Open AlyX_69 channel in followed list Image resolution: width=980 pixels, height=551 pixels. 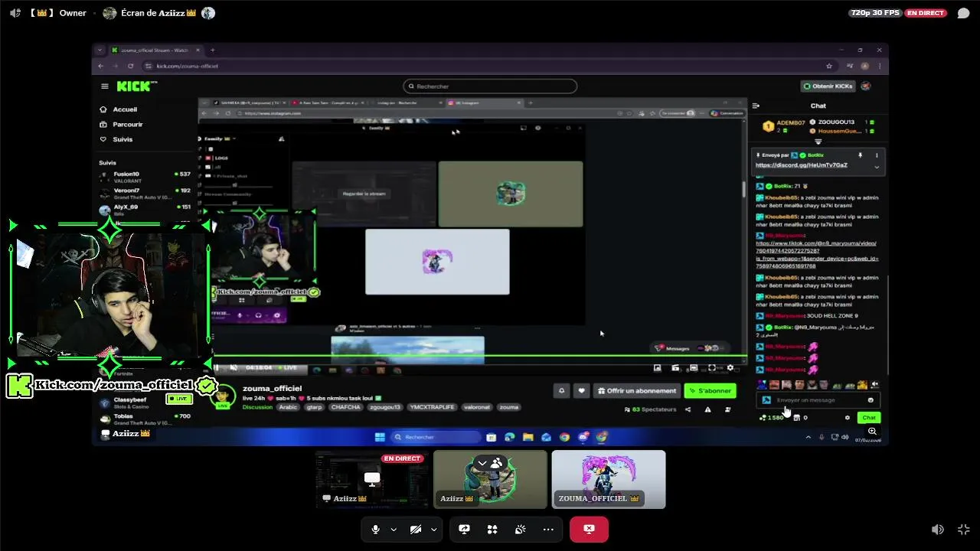(x=145, y=209)
